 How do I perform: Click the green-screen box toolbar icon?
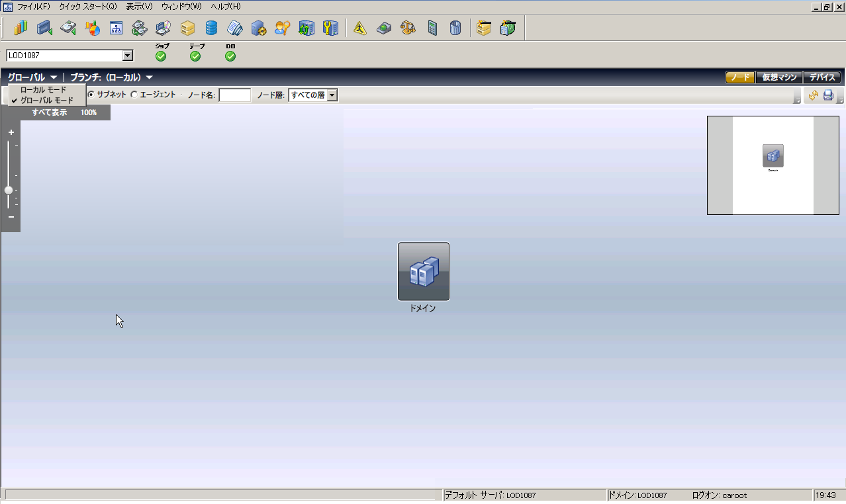coord(508,28)
